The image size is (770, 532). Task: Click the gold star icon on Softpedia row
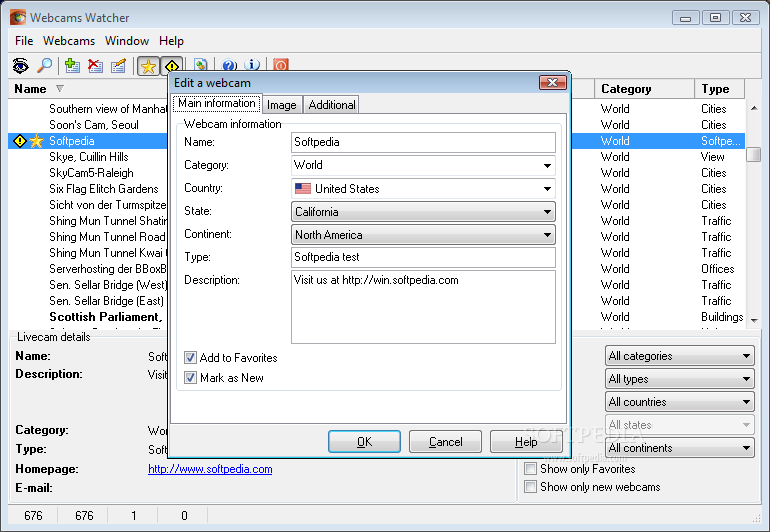(x=36, y=141)
